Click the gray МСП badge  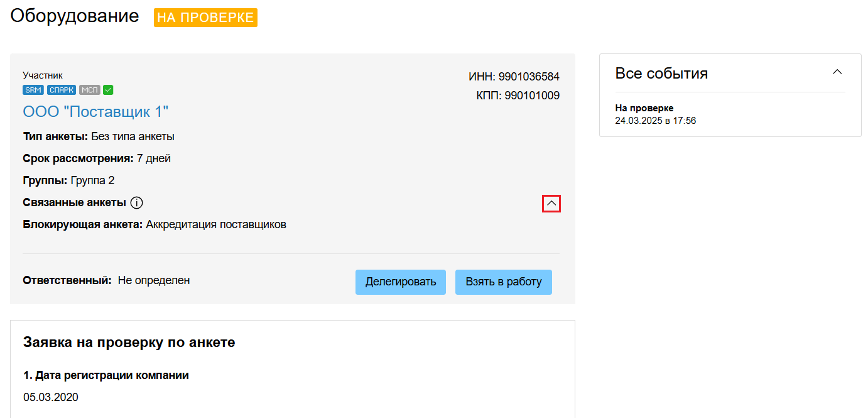pyautogui.click(x=90, y=90)
